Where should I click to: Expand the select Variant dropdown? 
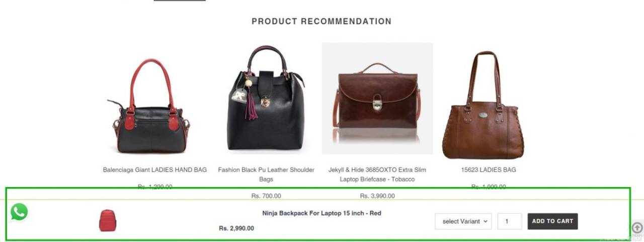pyautogui.click(x=463, y=221)
